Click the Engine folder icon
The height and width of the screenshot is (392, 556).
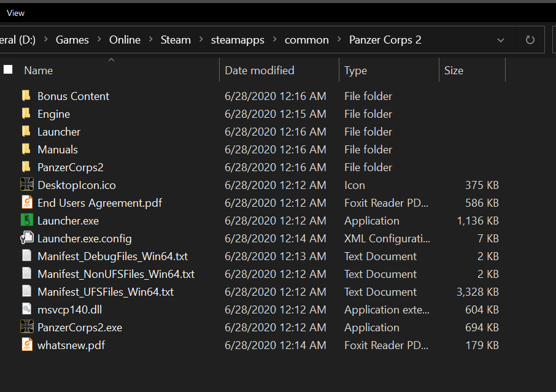click(26, 113)
